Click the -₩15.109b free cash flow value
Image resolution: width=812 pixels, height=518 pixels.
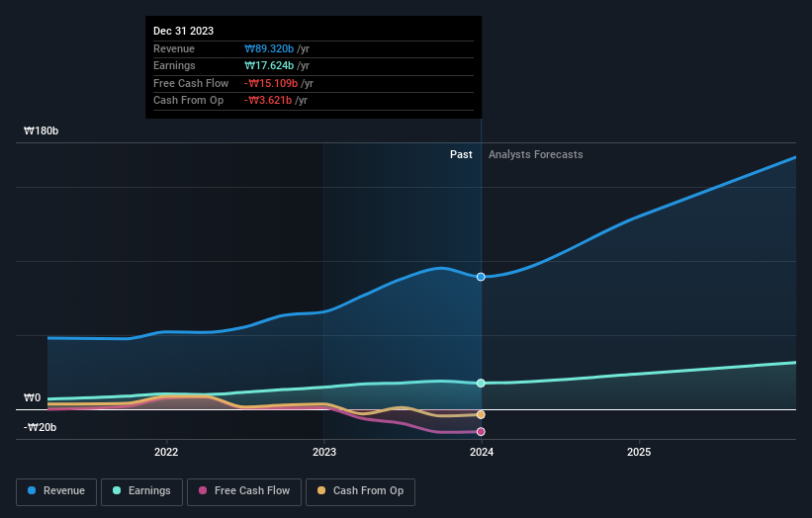click(x=271, y=83)
